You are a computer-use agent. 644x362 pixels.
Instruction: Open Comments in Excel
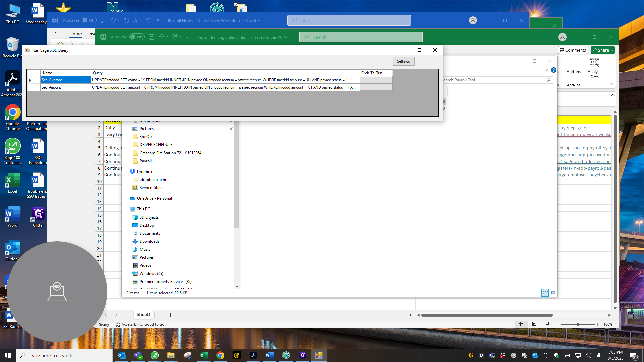coord(573,50)
